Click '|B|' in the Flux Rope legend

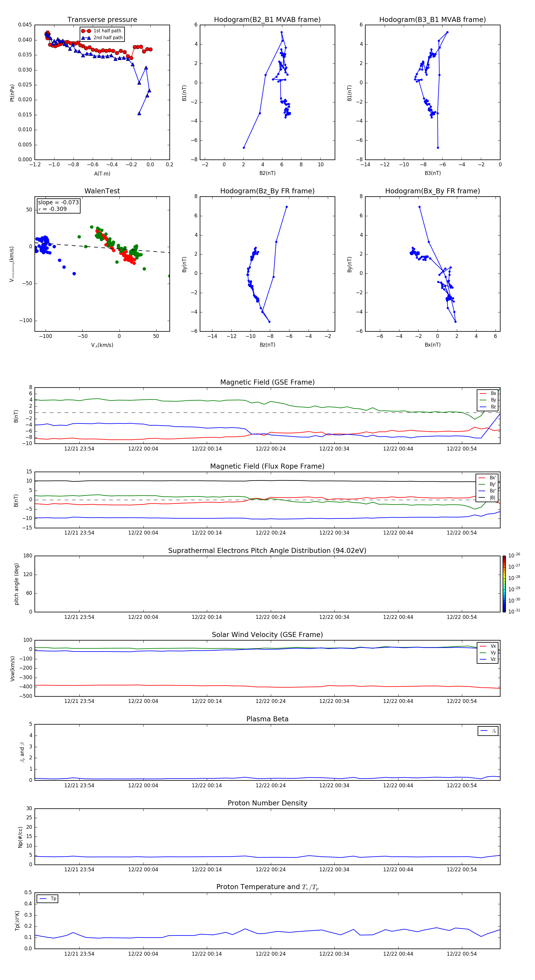click(487, 498)
